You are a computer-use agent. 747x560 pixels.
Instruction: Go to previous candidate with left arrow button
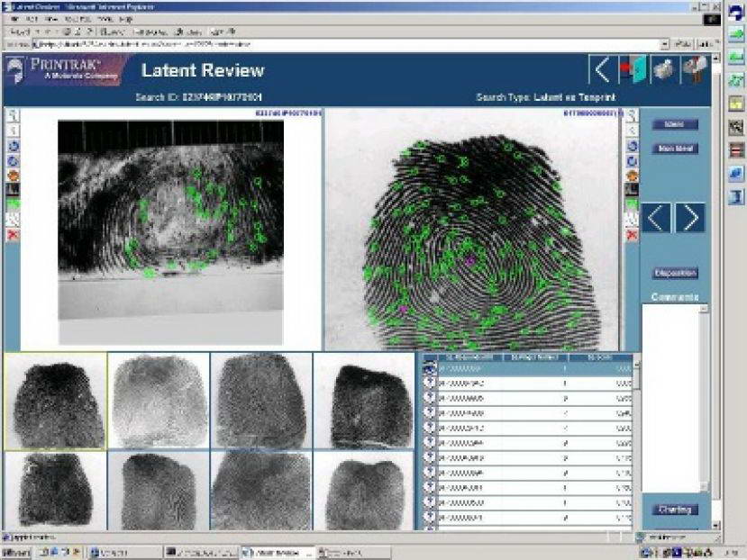[655, 218]
